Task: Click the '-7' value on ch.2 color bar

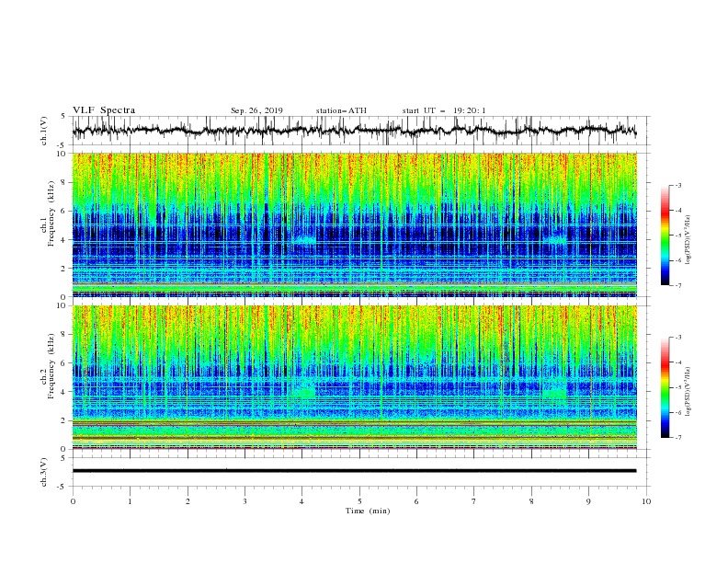Action: tap(677, 438)
